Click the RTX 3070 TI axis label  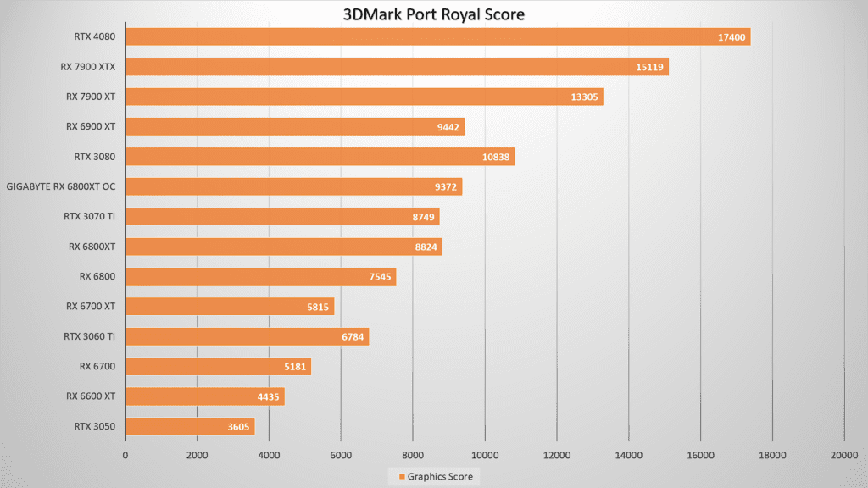89,216
